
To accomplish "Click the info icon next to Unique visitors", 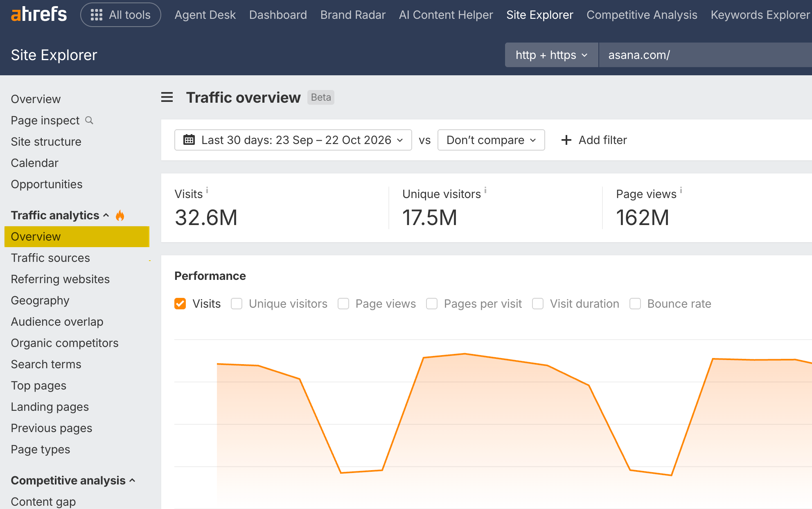I will 485,190.
